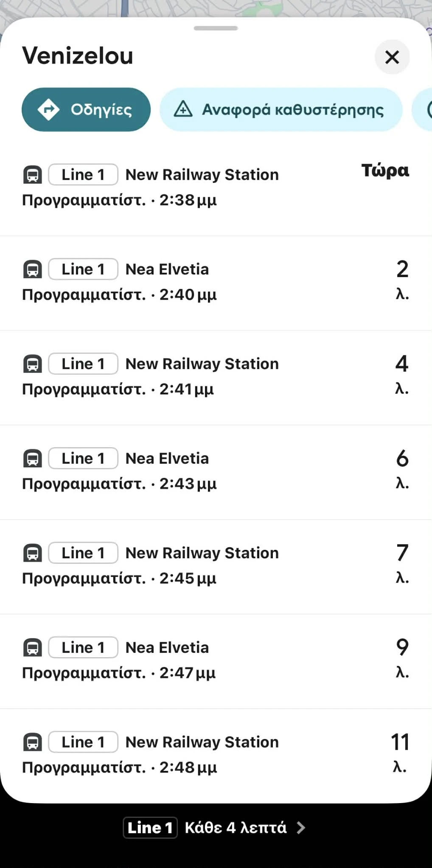Tap partially visible chip right of report delay
This screenshot has width=432, height=868.
424,109
